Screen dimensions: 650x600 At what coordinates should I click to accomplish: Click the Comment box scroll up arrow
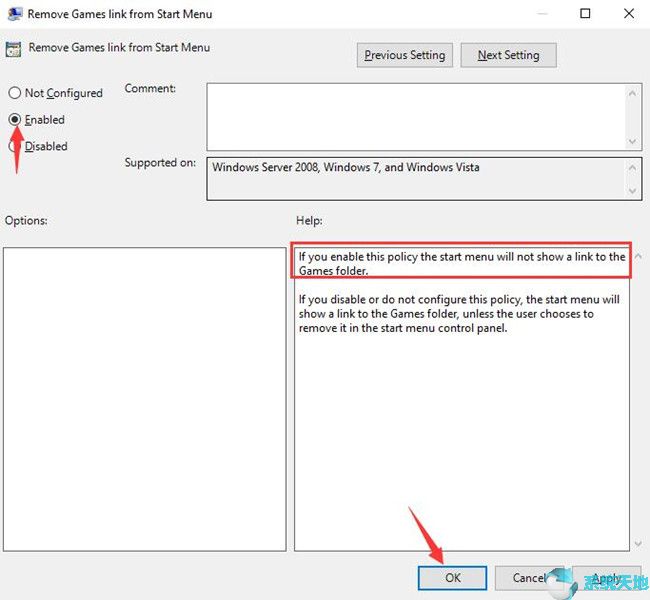click(x=632, y=93)
